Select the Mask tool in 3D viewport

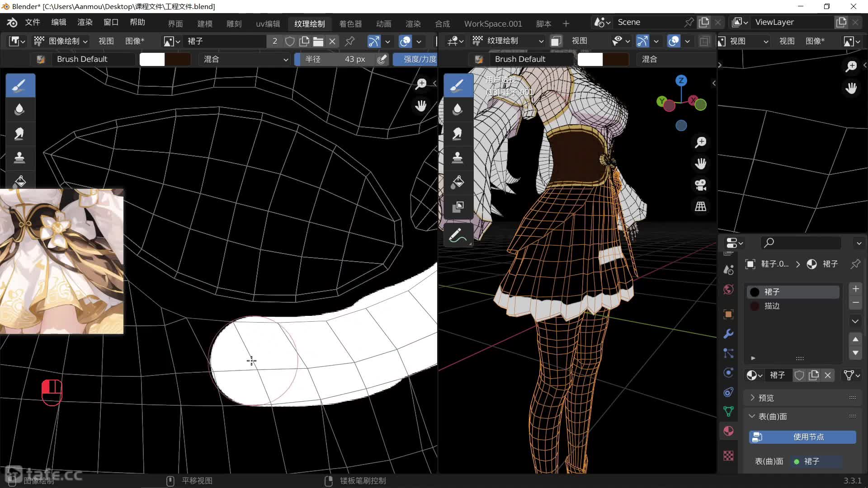(x=458, y=206)
